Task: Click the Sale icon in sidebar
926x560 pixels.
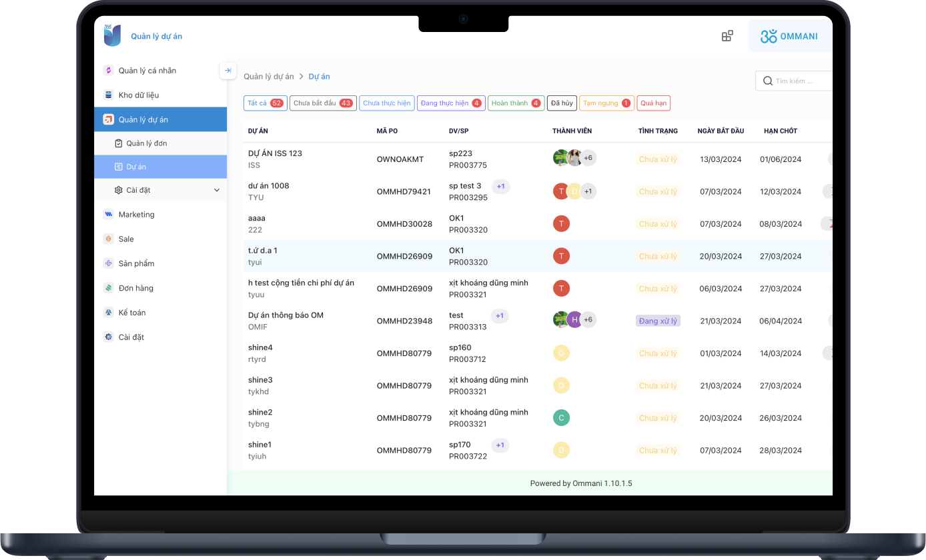Action: tap(109, 239)
